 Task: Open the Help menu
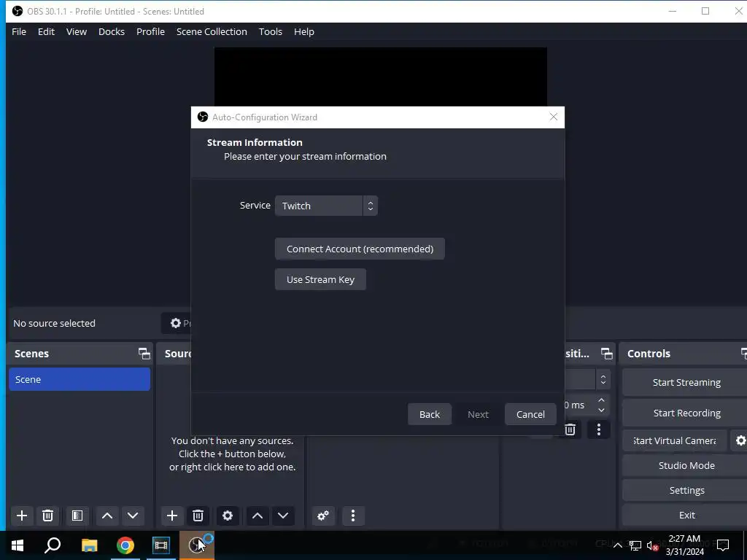(304, 31)
